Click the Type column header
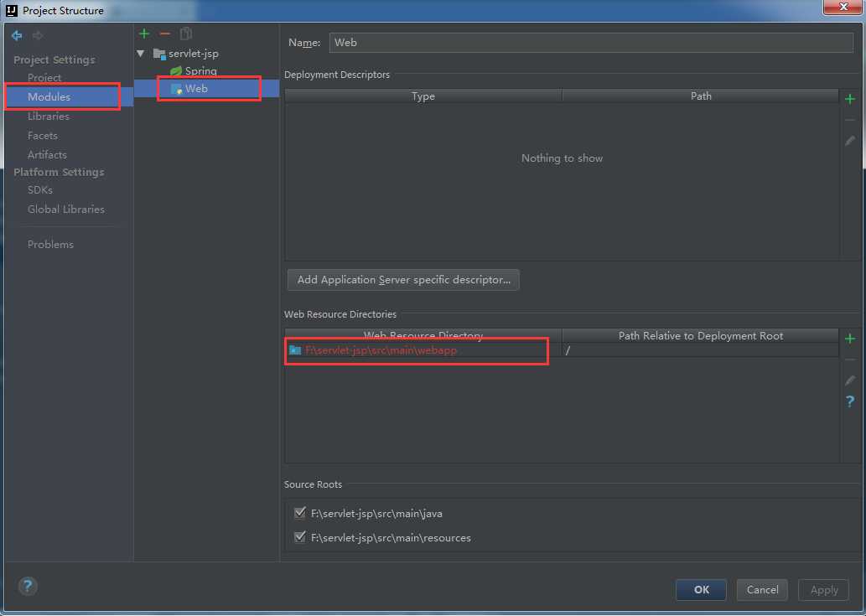 [x=423, y=96]
